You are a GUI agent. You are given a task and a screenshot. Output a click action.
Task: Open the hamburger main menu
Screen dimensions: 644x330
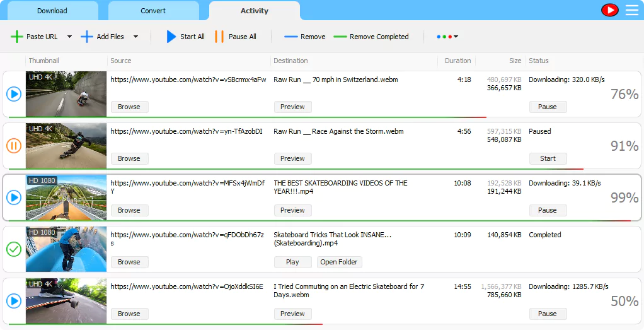point(632,10)
